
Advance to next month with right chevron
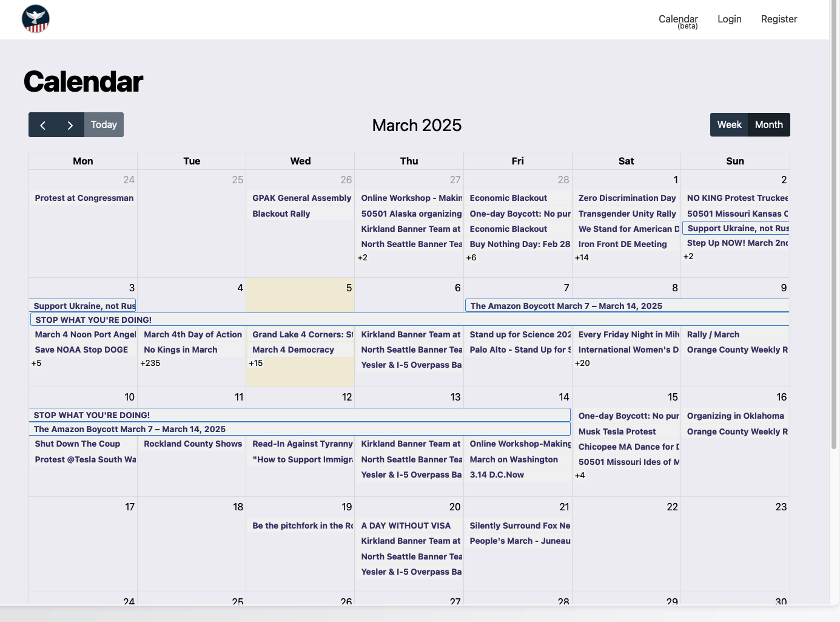(x=70, y=125)
